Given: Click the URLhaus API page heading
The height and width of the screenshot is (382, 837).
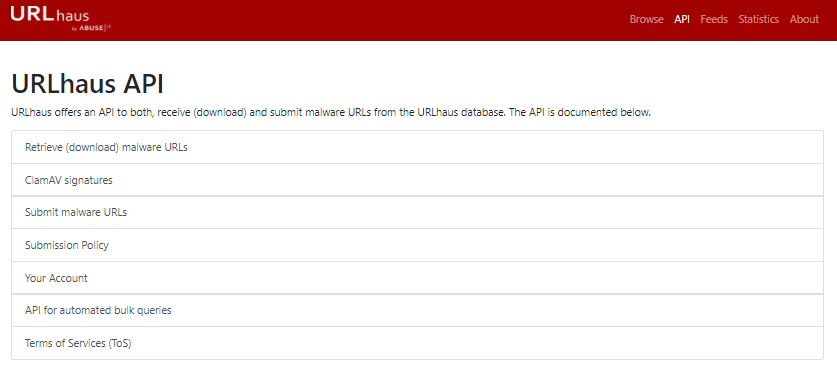Looking at the screenshot, I should (88, 84).
